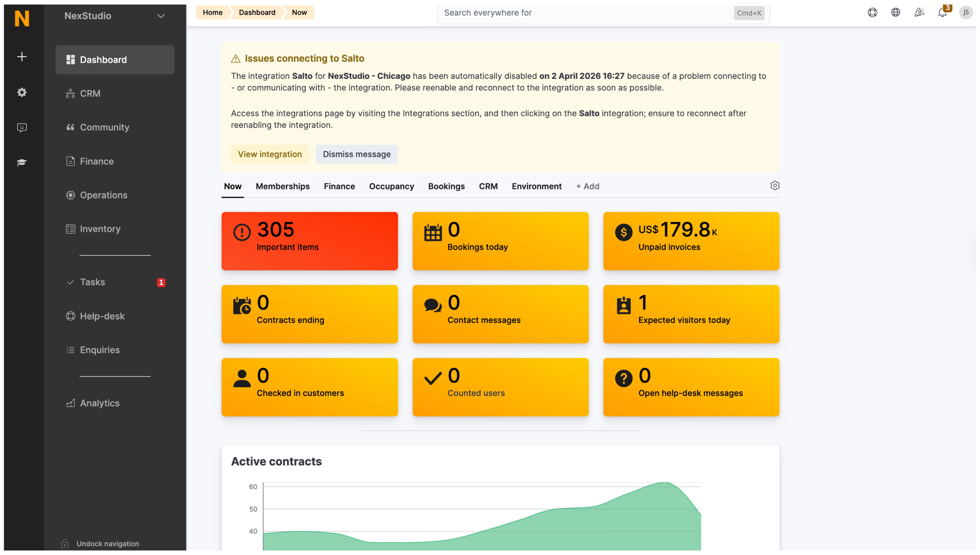The width and height of the screenshot is (980, 555).
Task: Expand the NexStudio location dropdown chevron
Action: click(x=161, y=16)
